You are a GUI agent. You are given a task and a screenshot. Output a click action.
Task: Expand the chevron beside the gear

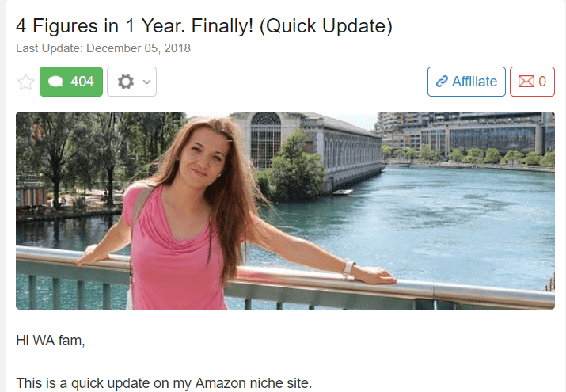[146, 82]
